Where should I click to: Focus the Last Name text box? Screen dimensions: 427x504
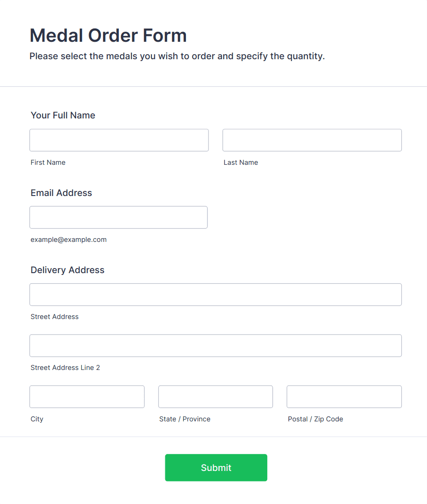click(312, 140)
